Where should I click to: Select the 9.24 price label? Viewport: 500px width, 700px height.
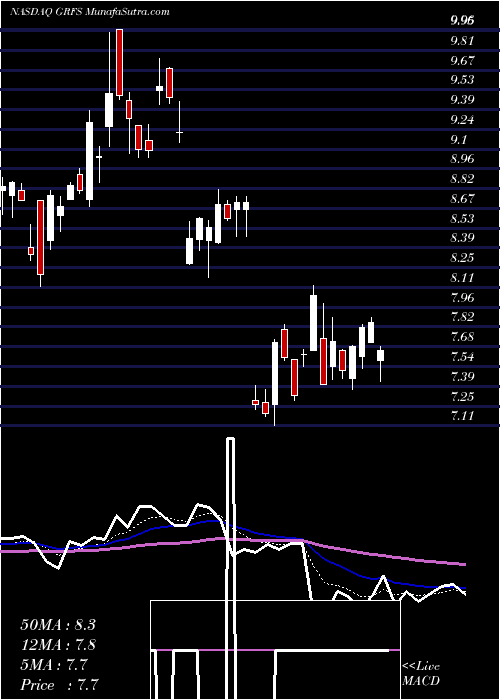point(462,120)
